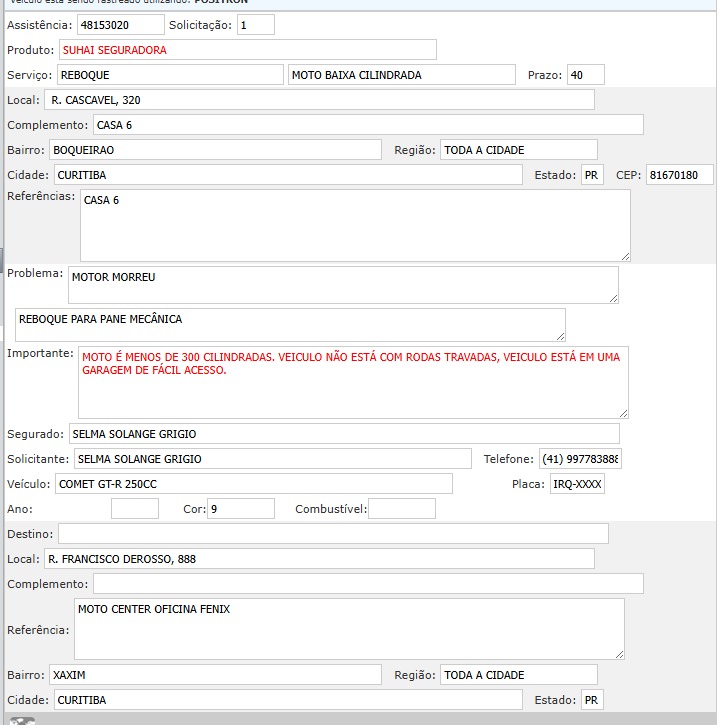Image resolution: width=723 pixels, height=725 pixels.
Task: Click the Telefone field
Action: [579, 459]
